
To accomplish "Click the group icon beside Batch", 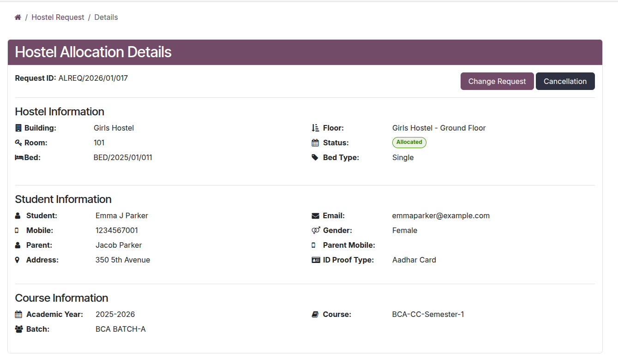I will 19,329.
